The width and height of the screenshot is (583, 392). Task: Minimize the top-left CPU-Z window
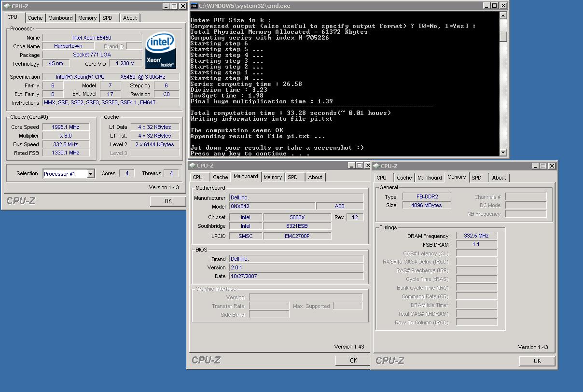coord(166,6)
